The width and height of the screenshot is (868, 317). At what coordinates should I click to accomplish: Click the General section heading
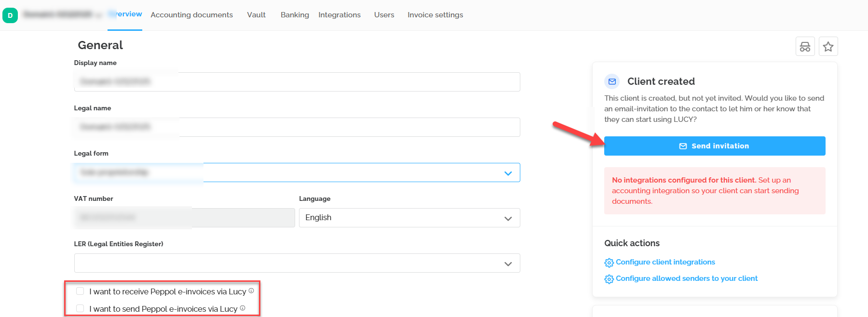click(100, 45)
